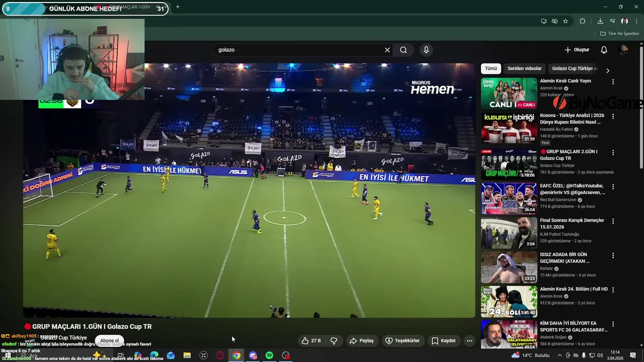
Task: Open weather widget 14°C Bulutlu
Action: click(x=530, y=355)
